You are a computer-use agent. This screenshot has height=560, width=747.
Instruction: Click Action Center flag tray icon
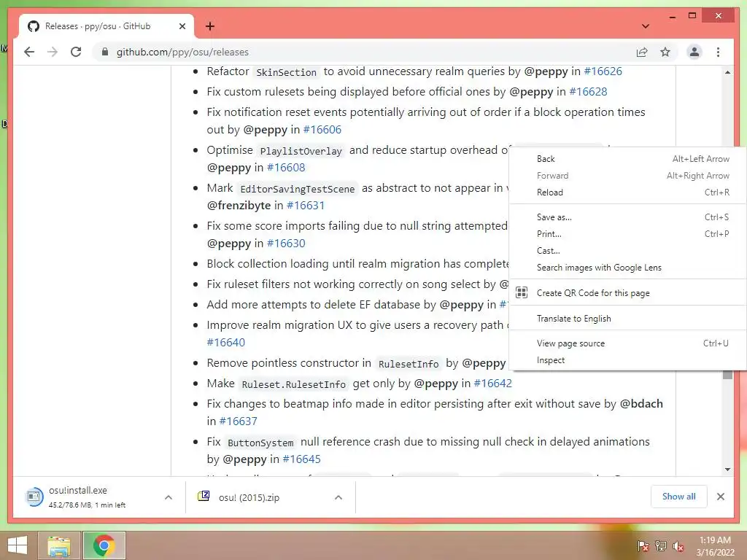coord(643,545)
